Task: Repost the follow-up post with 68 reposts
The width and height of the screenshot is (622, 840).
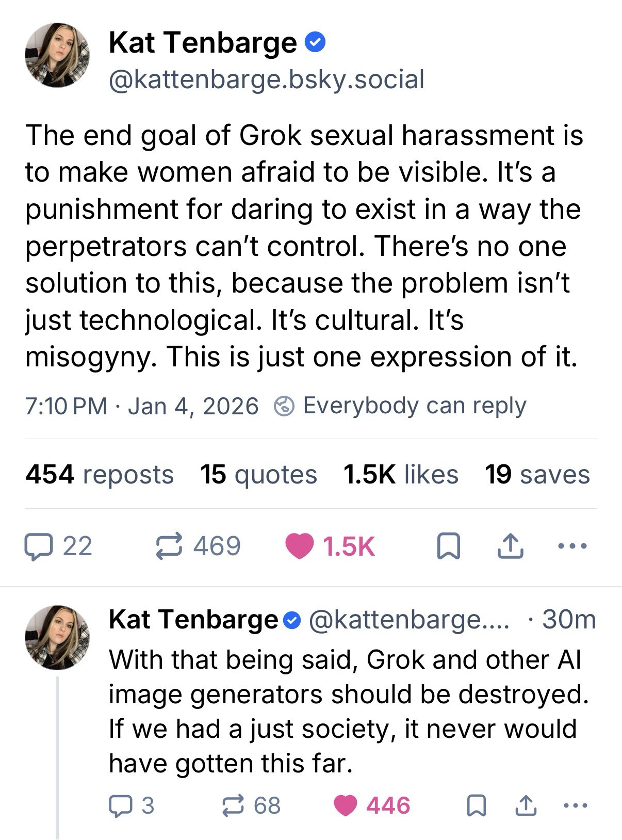Action: 233,806
